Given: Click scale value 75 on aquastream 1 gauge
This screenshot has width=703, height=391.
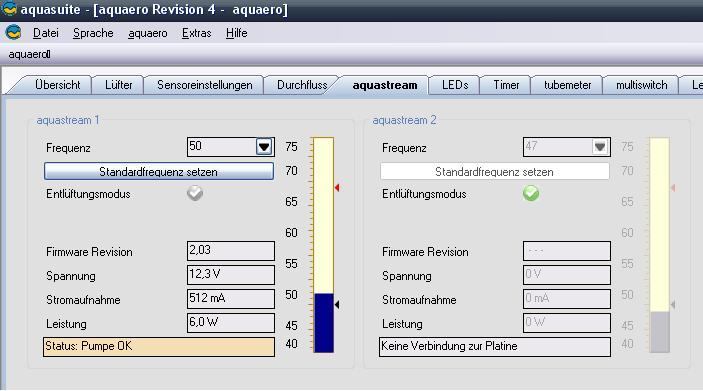Looking at the screenshot, I should point(291,147).
